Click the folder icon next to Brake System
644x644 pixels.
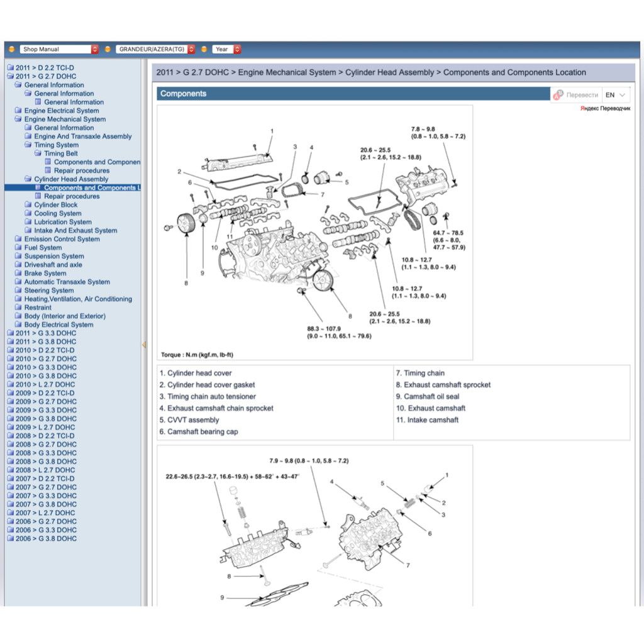19,274
